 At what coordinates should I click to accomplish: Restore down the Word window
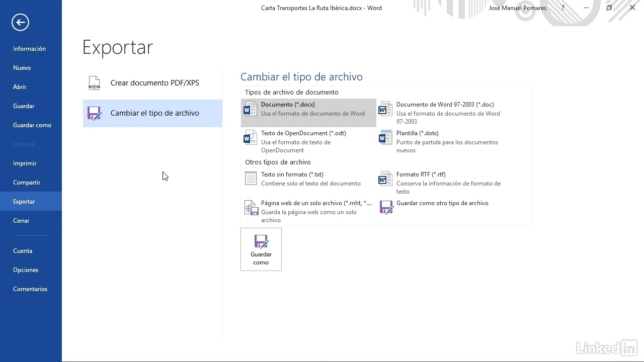pos(609,8)
